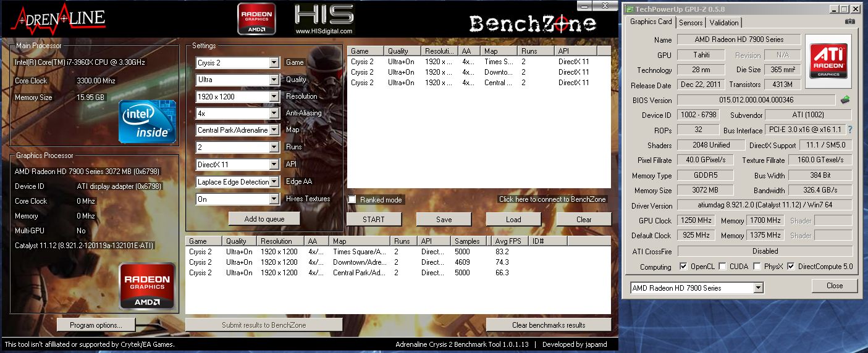Switch to the Validation tab

point(724,23)
